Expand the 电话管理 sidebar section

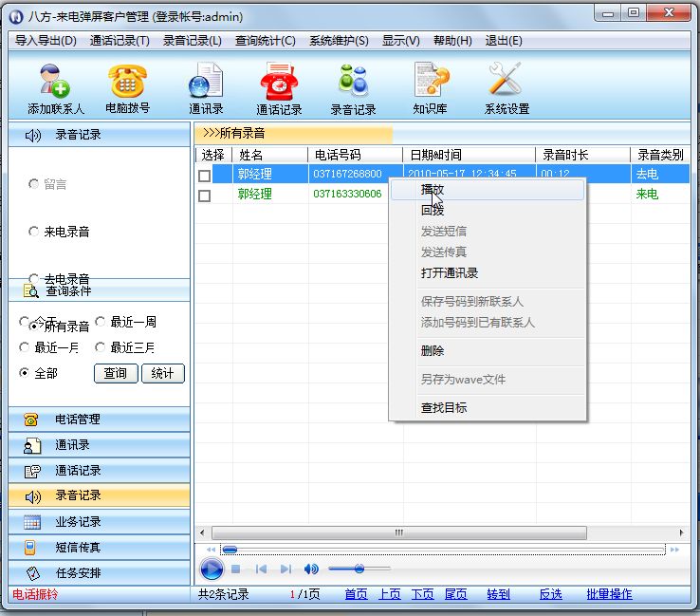coord(95,420)
